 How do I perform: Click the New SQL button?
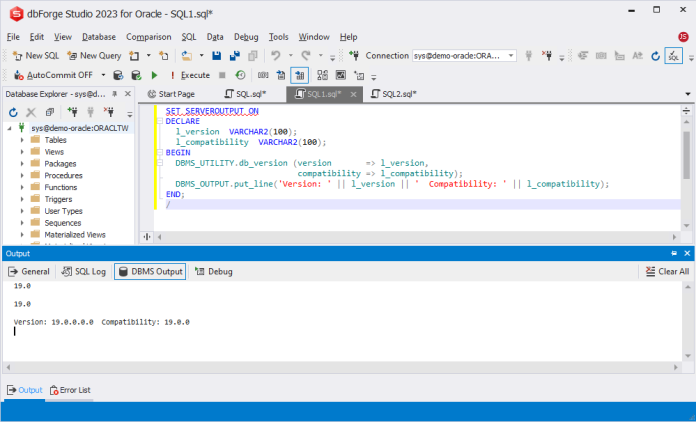pyautogui.click(x=36, y=56)
